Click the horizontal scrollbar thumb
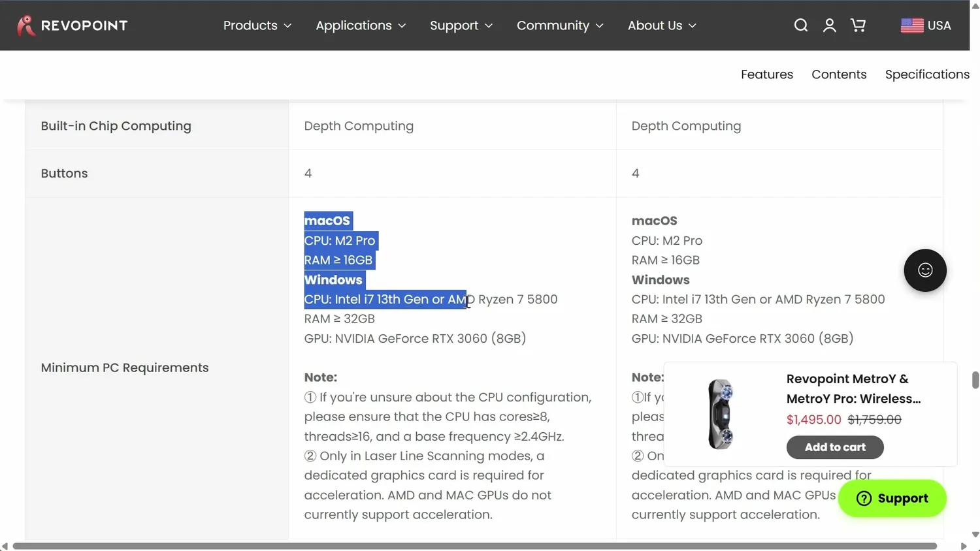Image resolution: width=980 pixels, height=551 pixels. tap(475, 546)
